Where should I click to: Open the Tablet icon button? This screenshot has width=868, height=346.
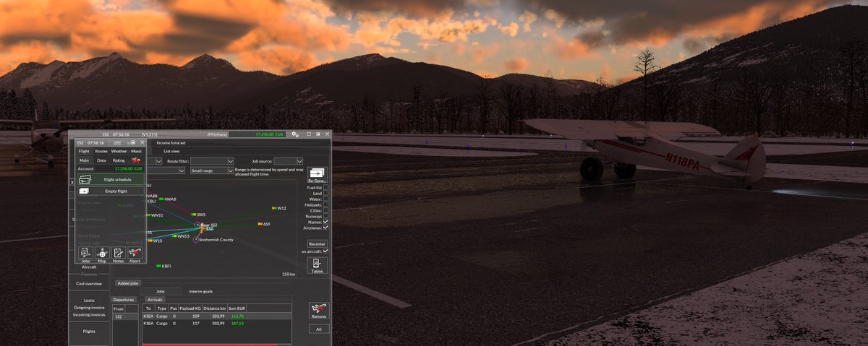click(318, 265)
